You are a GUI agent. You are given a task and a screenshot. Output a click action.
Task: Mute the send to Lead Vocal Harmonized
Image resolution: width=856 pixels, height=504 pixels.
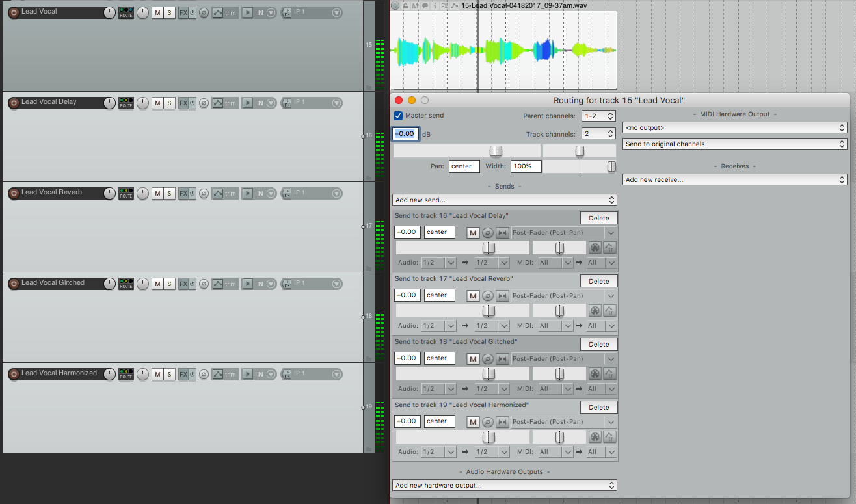[x=473, y=421]
